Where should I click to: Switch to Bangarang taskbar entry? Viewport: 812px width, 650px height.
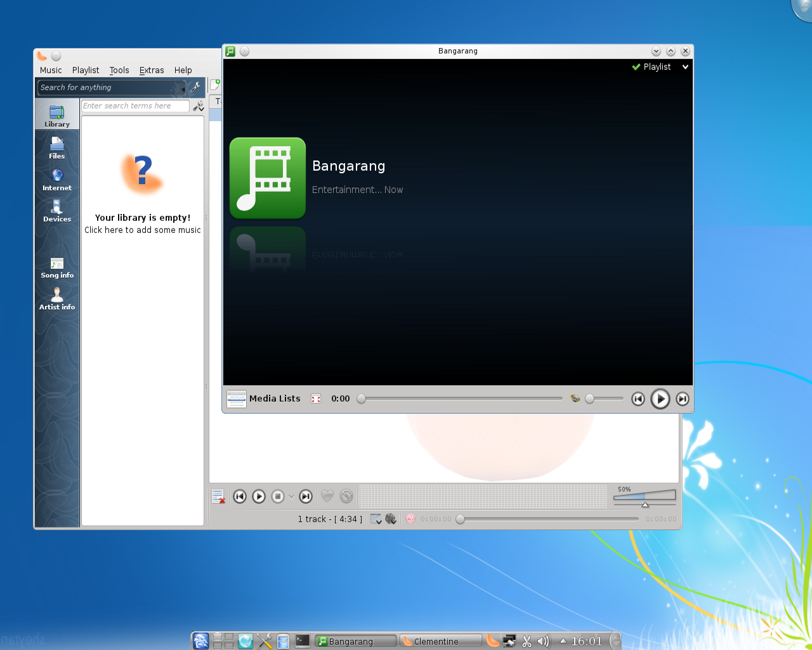(356, 641)
